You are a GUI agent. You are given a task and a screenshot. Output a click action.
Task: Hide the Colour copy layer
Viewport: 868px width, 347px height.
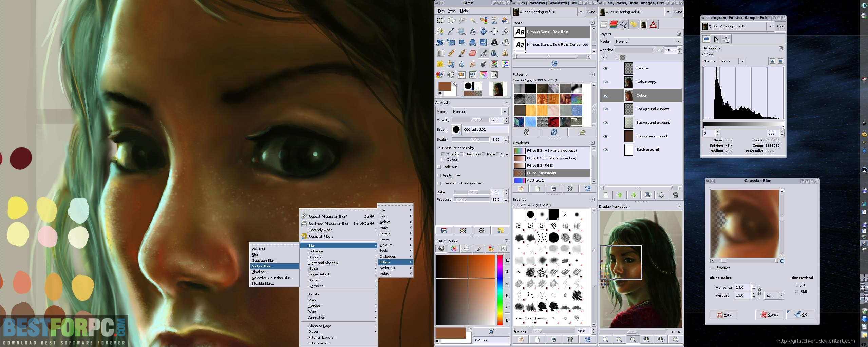click(605, 82)
